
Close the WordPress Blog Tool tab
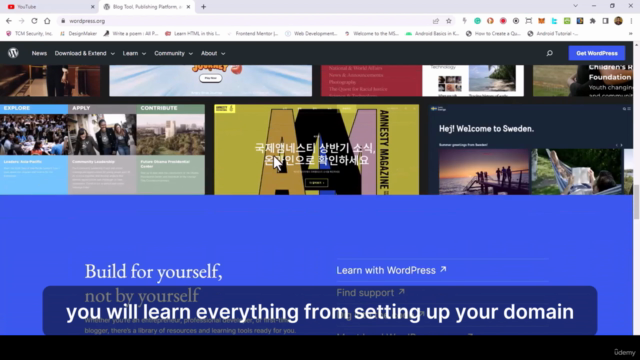[188, 7]
